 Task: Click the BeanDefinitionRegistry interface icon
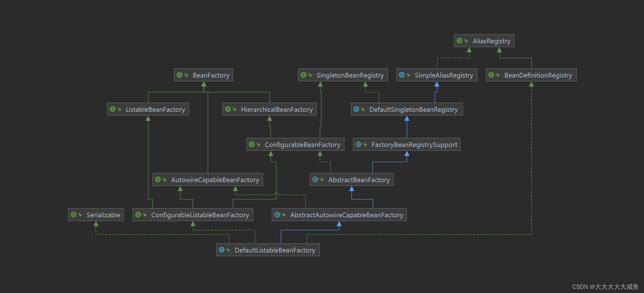(x=491, y=75)
